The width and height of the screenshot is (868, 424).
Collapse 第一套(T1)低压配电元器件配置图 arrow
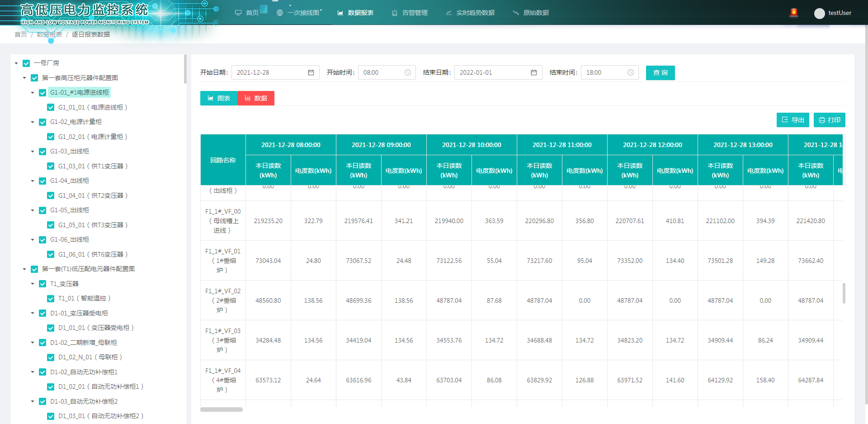(24, 269)
